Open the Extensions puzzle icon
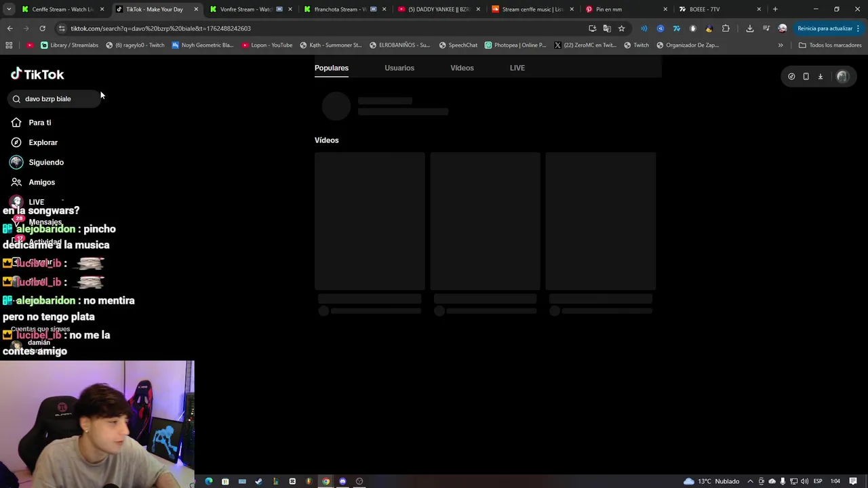Image resolution: width=868 pixels, height=488 pixels. pos(726,28)
